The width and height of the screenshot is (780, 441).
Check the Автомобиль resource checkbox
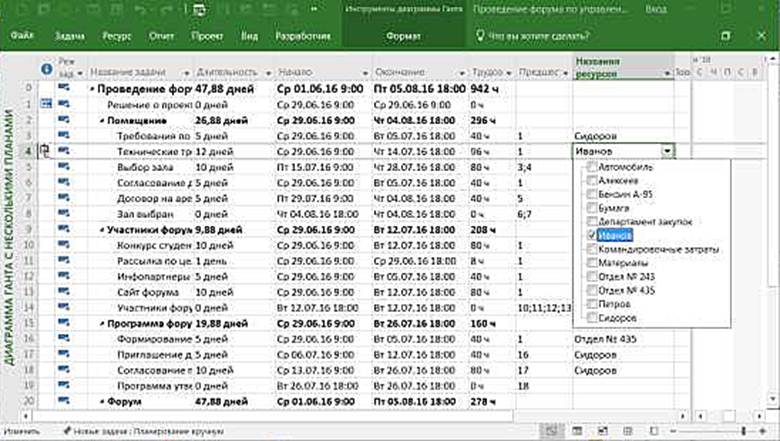[592, 167]
